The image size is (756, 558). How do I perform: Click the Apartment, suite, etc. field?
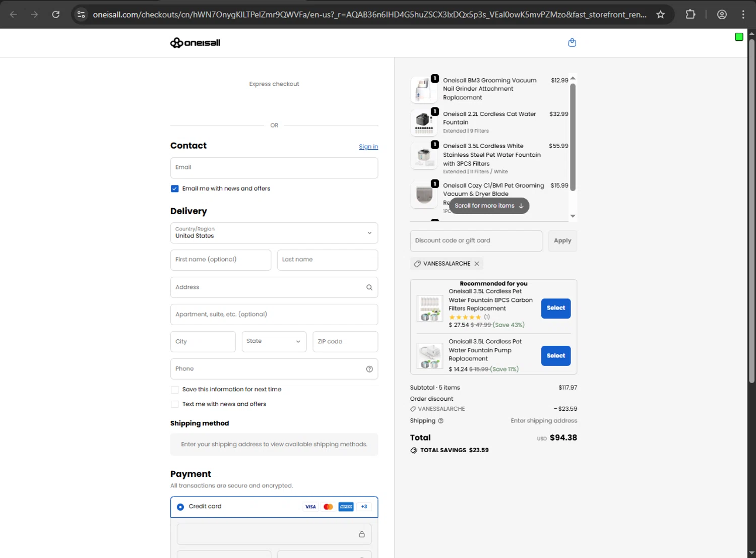click(274, 315)
